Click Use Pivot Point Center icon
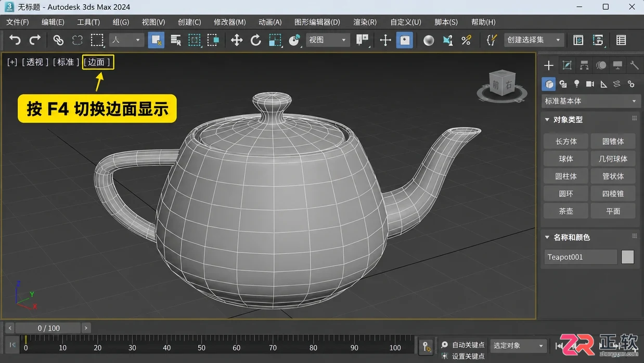This screenshot has height=363, width=644. pyautogui.click(x=362, y=40)
